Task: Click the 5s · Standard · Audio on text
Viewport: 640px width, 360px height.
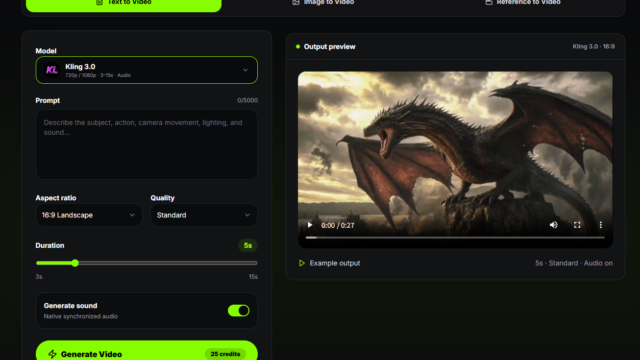Action: click(574, 263)
